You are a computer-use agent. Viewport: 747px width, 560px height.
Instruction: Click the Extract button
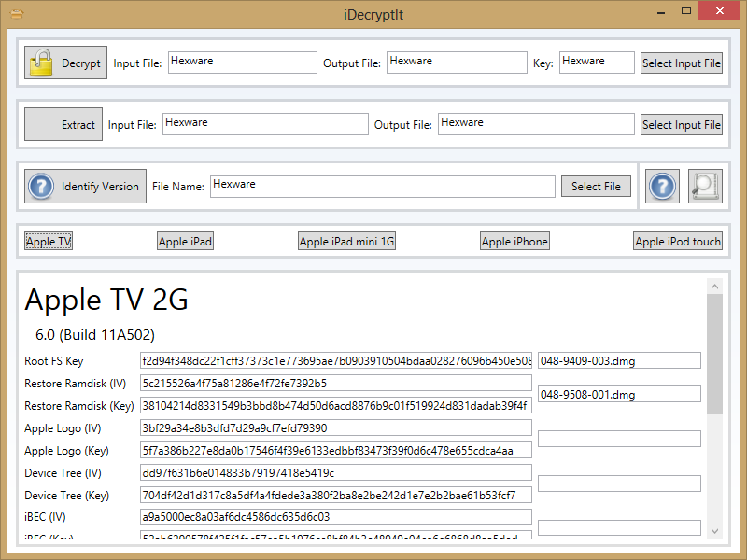coord(63,124)
